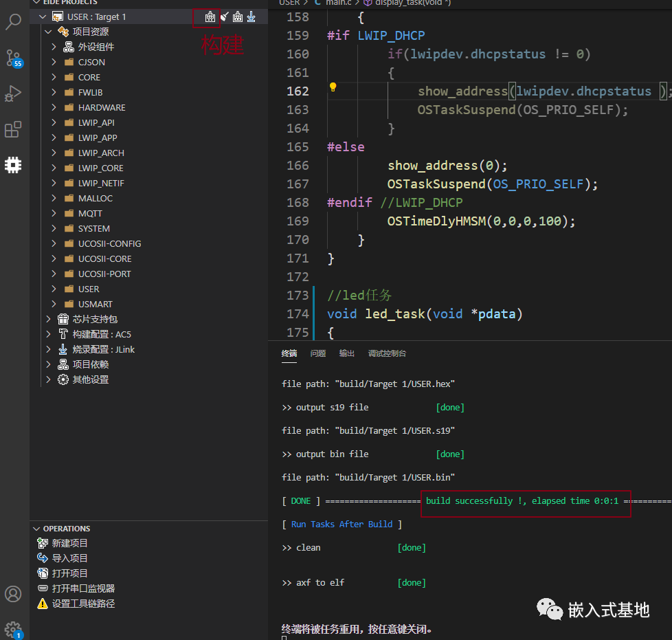Expand the LWIP_CORE folder

tap(54, 168)
